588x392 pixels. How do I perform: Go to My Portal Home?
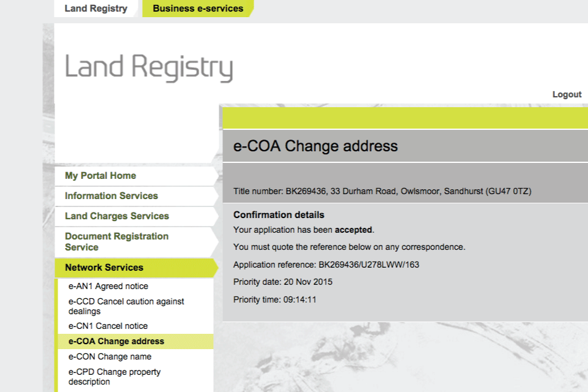point(100,176)
